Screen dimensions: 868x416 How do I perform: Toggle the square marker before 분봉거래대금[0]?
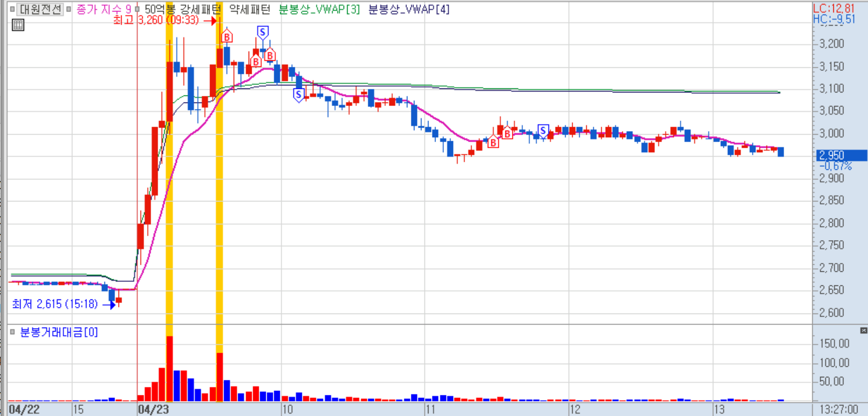coord(13,332)
